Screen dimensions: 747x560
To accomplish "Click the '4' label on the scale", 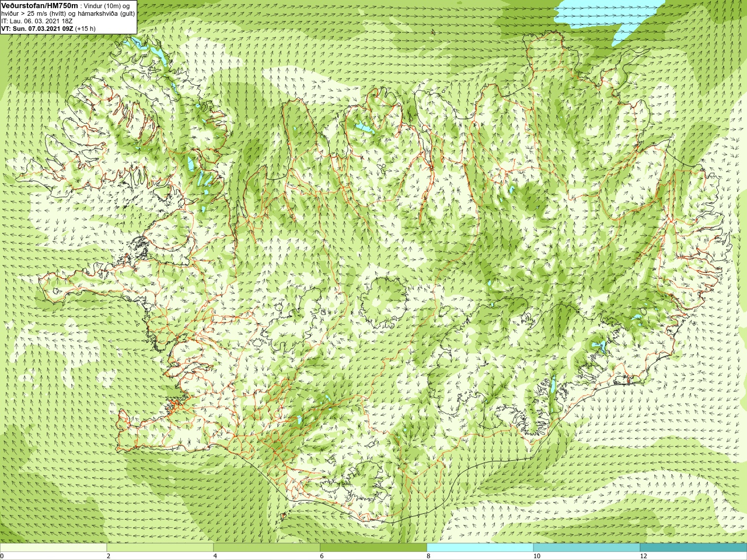I will 215,556.
